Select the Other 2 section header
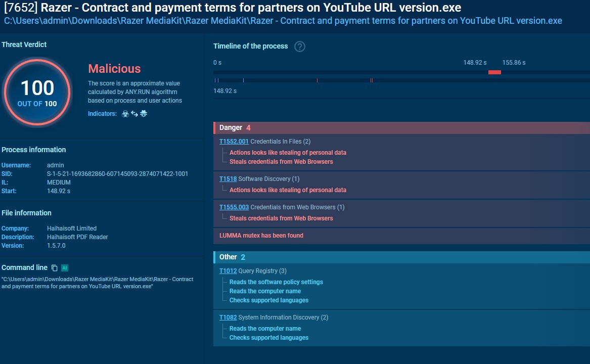Viewport: 590px width, 364px height. [x=401, y=257]
